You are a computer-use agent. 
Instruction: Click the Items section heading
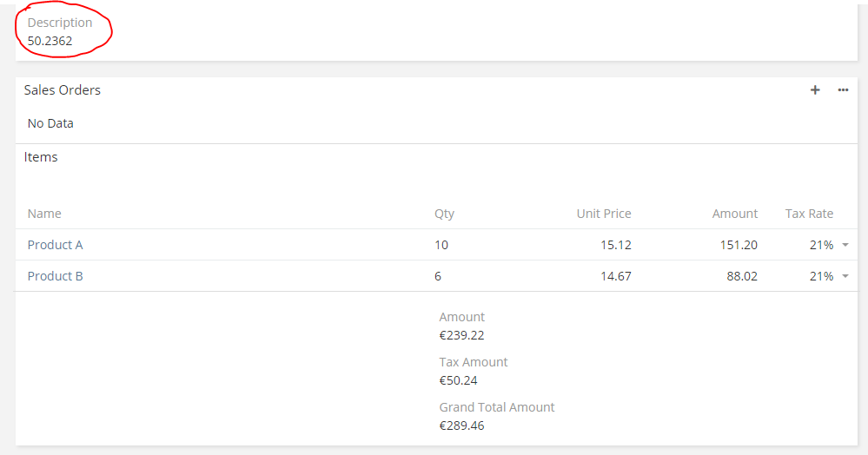click(41, 157)
